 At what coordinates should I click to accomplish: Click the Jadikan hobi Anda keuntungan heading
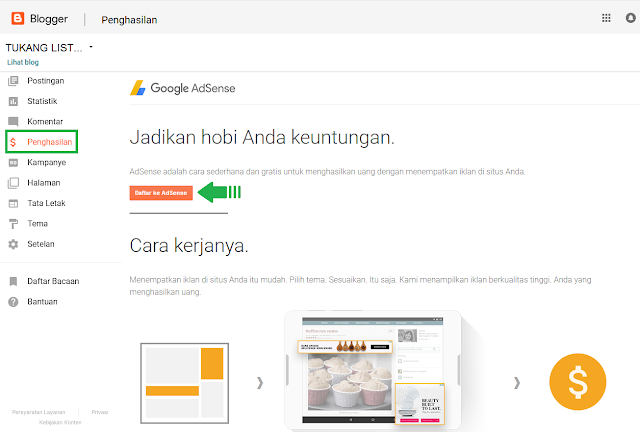coord(262,137)
